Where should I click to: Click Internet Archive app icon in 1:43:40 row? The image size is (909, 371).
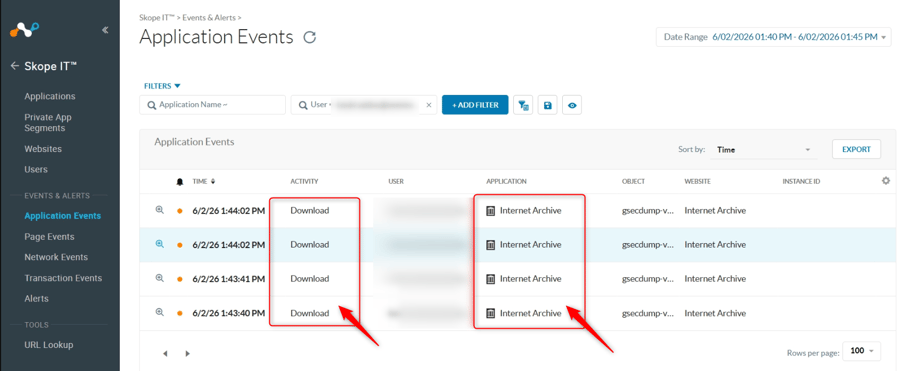click(x=490, y=313)
